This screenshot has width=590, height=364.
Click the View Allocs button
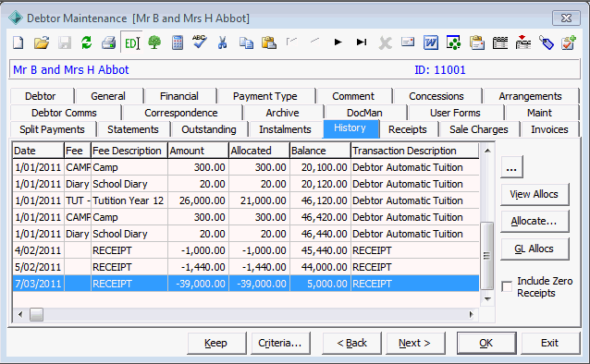(534, 194)
